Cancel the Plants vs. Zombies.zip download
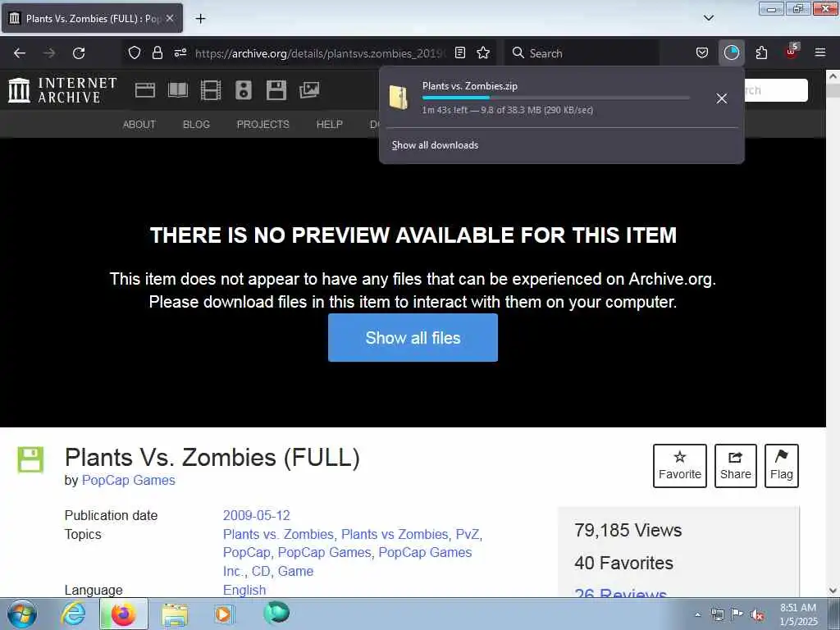This screenshot has height=630, width=840. [722, 98]
